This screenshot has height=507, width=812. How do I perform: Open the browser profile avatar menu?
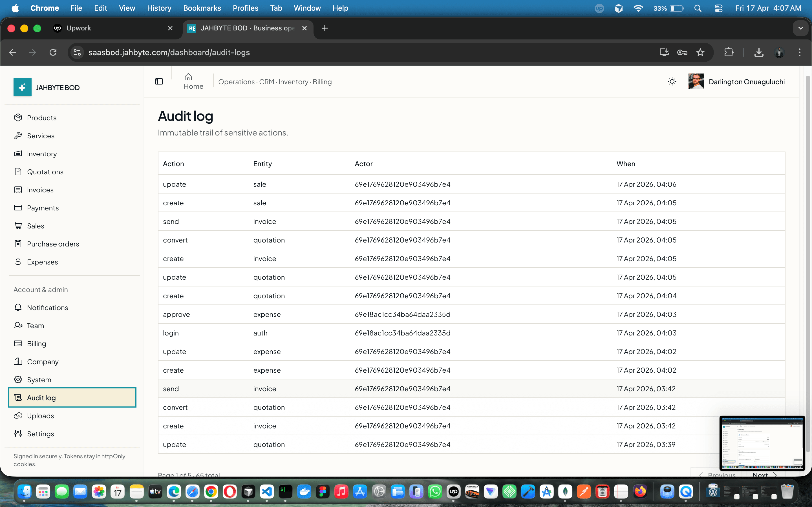[x=779, y=52]
